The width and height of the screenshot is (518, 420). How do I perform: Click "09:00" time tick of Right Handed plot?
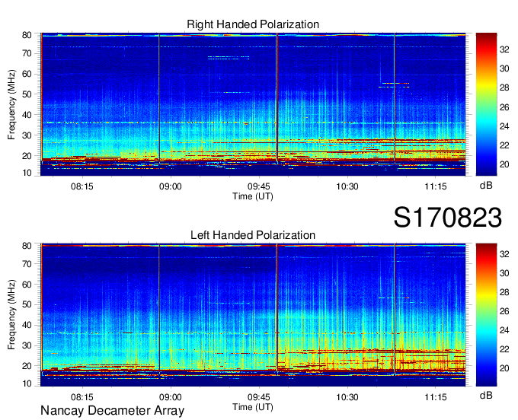click(171, 186)
